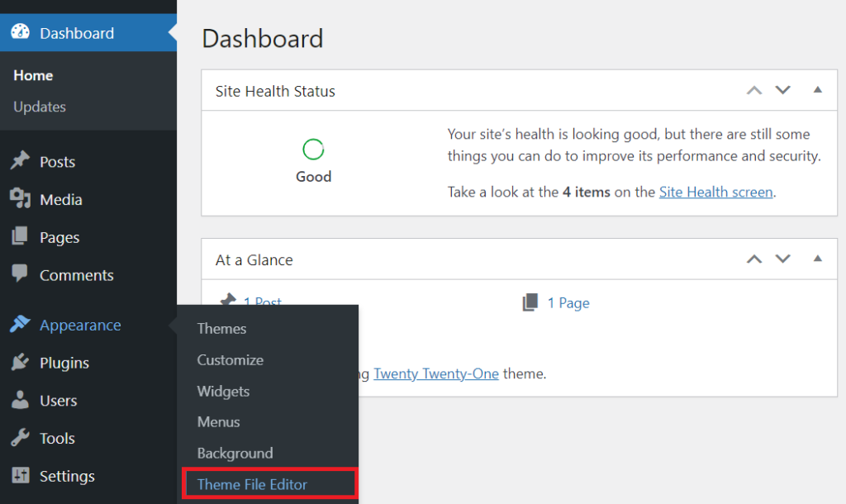This screenshot has width=846, height=504.
Task: Move Site Health Status widget down
Action: [x=782, y=90]
